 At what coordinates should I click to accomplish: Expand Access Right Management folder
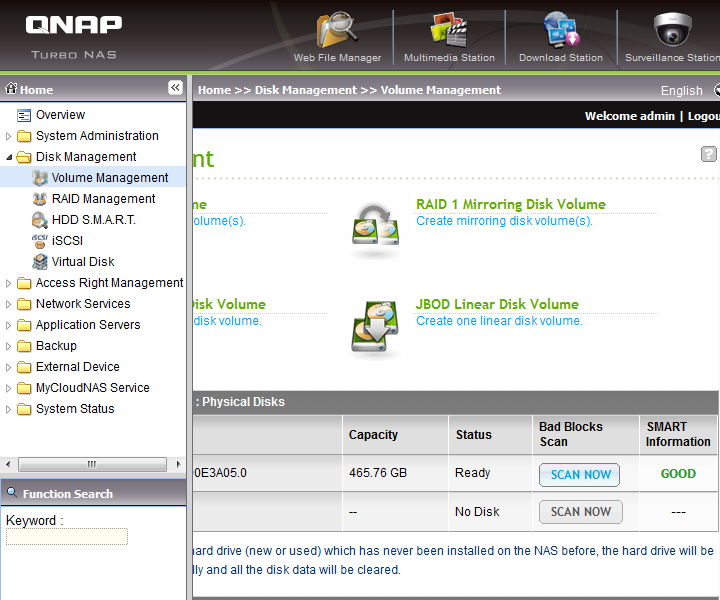pyautogui.click(x=10, y=283)
